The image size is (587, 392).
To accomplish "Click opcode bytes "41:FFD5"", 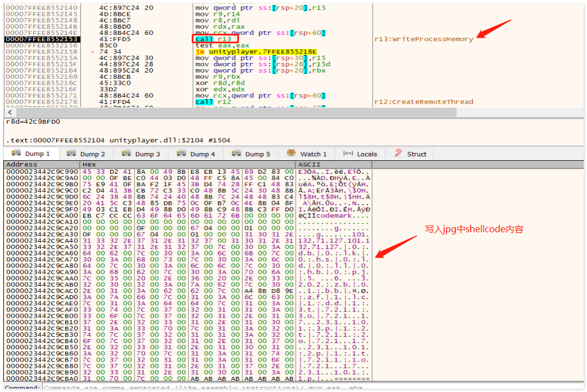I will pos(115,39).
